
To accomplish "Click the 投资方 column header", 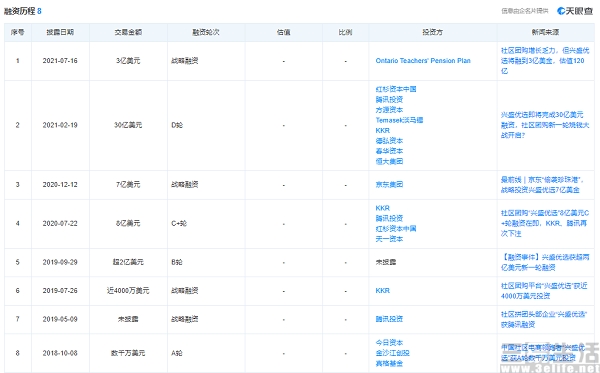I will (x=432, y=32).
